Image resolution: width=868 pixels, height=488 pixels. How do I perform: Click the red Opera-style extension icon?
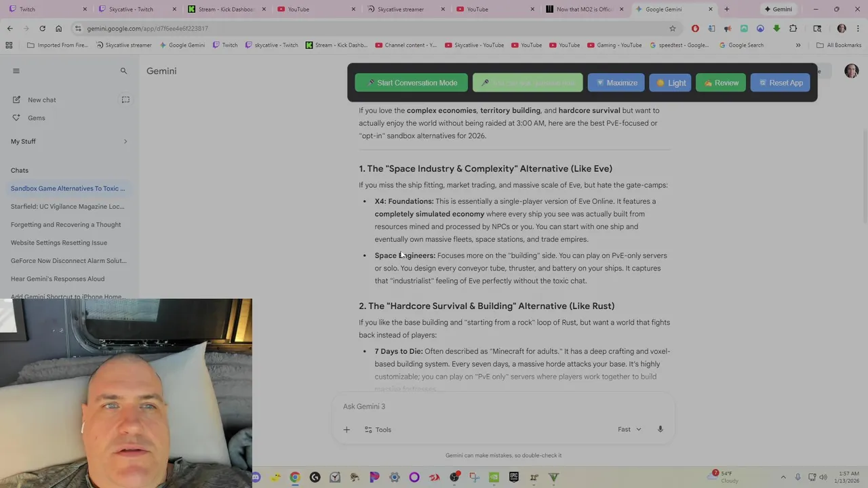[x=695, y=28]
